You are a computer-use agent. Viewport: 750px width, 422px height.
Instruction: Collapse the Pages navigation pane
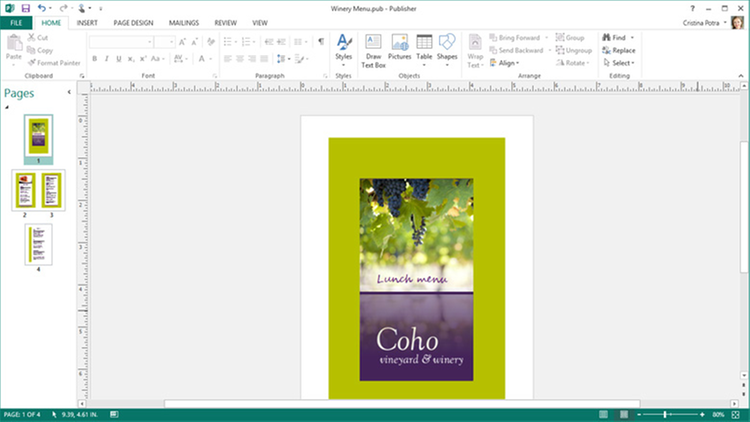point(69,92)
